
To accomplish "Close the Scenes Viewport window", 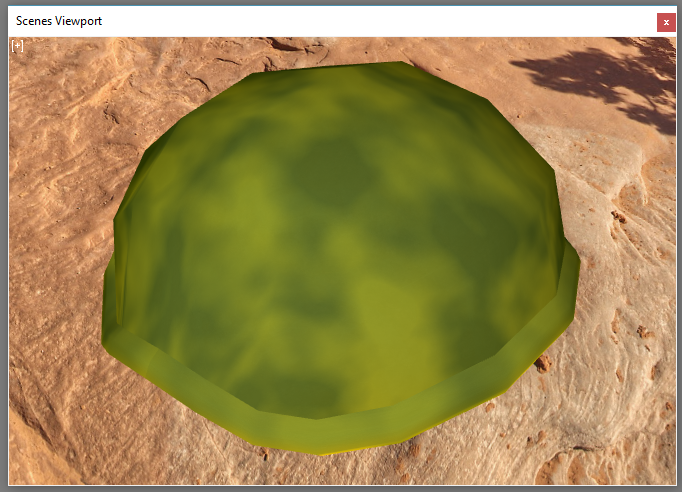I will [664, 22].
